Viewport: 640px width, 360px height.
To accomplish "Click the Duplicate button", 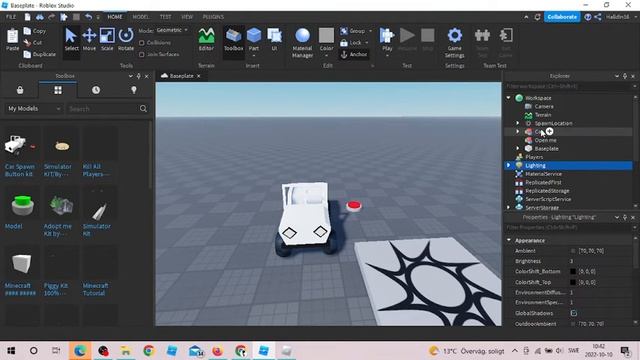I will click(39, 54).
